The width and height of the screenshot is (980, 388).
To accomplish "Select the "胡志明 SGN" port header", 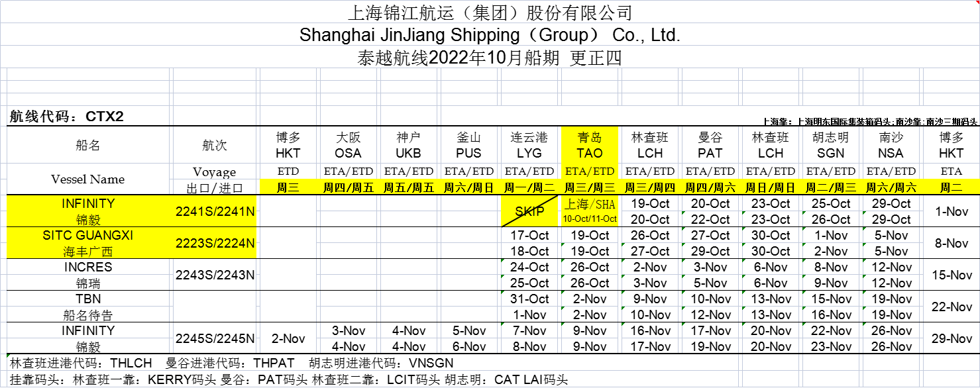I will (x=831, y=145).
